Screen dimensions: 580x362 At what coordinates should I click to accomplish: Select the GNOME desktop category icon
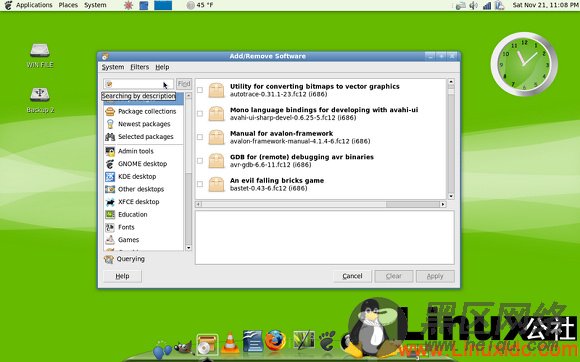point(110,164)
